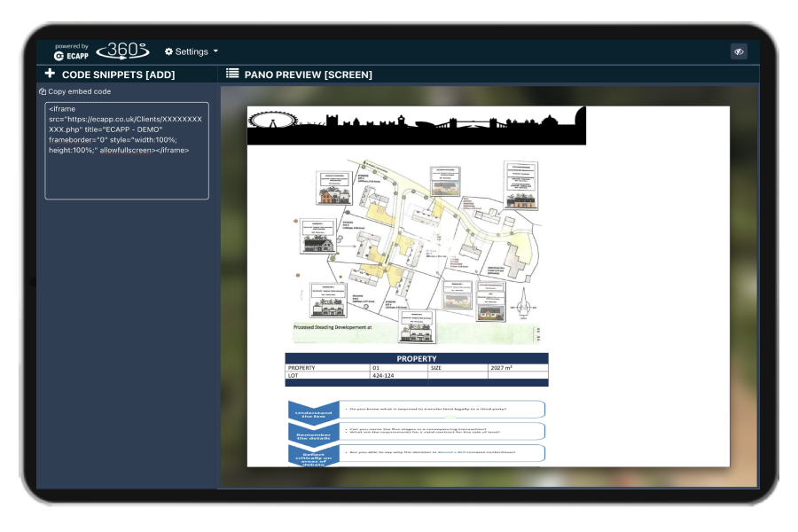Click the list icon beside Pano Preview

[x=232, y=74]
